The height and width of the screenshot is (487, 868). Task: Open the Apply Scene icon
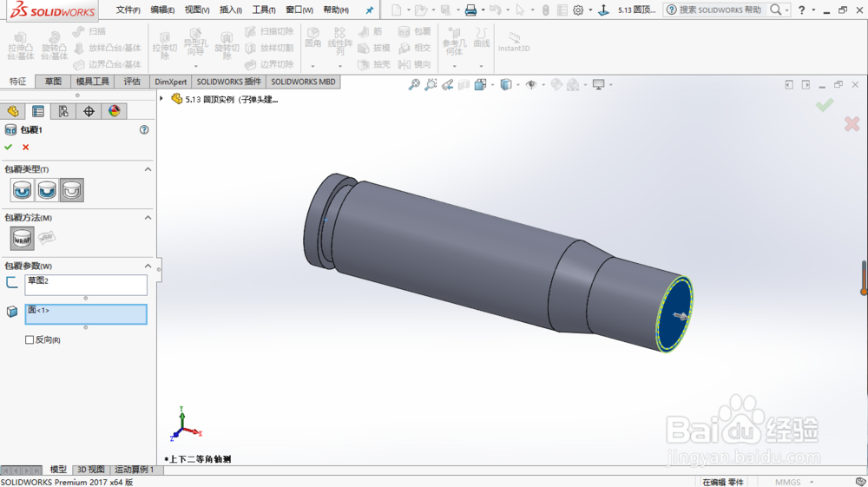coord(574,85)
